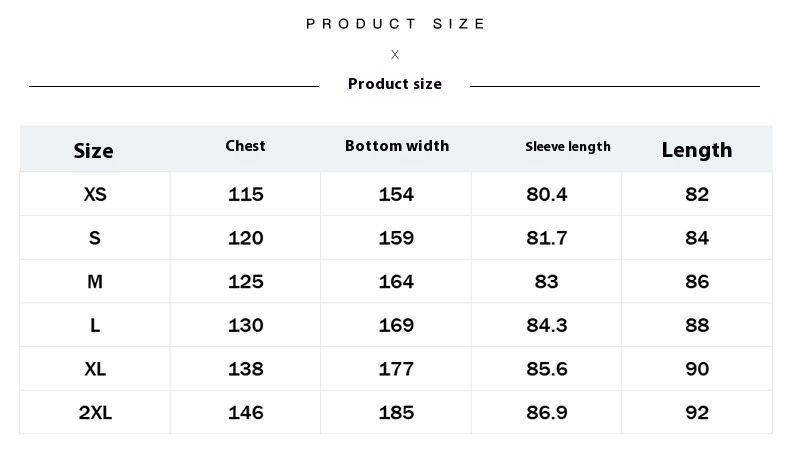This screenshot has width=790, height=464.
Task: Click the bold "Product size" subtitle
Action: pos(395,84)
